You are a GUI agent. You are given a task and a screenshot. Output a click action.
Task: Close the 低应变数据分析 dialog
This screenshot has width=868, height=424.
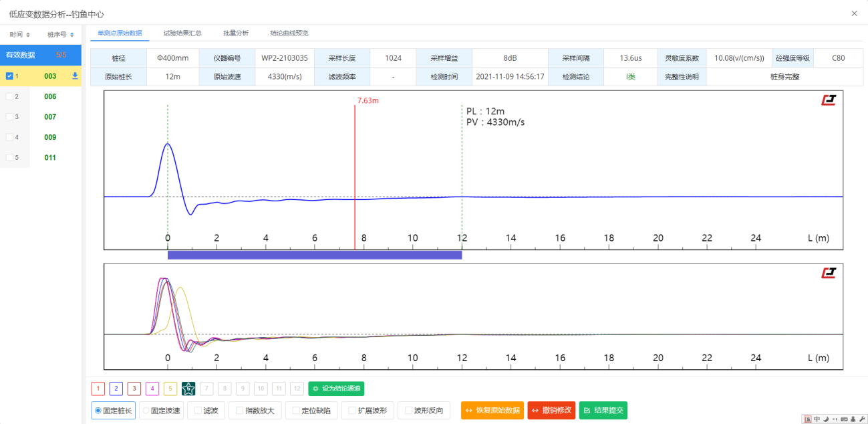click(x=854, y=13)
